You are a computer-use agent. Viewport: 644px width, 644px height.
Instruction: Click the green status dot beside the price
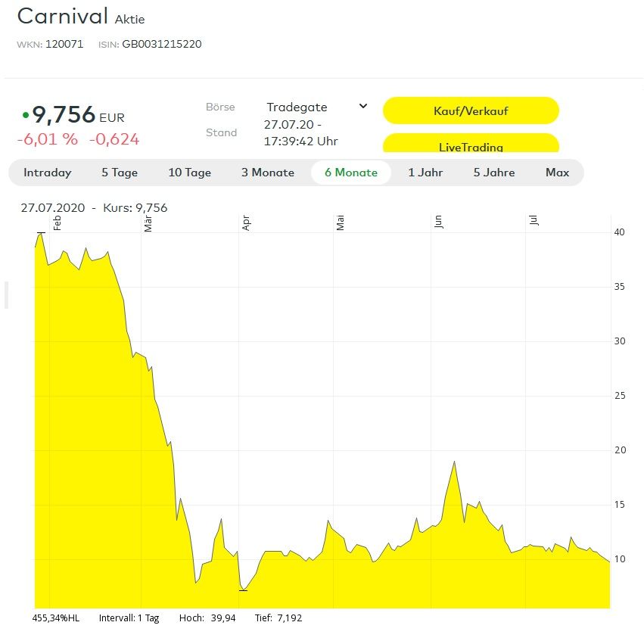click(26, 115)
